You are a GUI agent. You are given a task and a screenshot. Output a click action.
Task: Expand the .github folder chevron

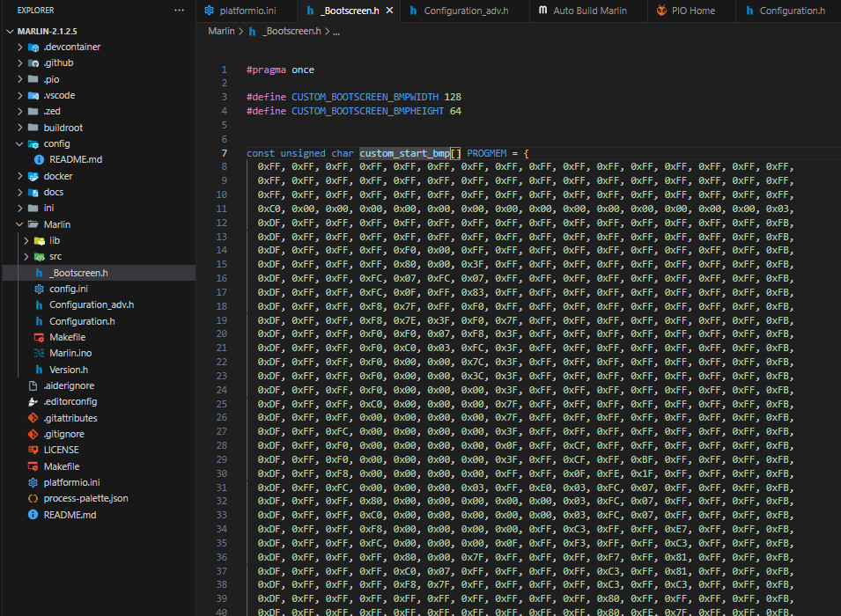(20, 63)
